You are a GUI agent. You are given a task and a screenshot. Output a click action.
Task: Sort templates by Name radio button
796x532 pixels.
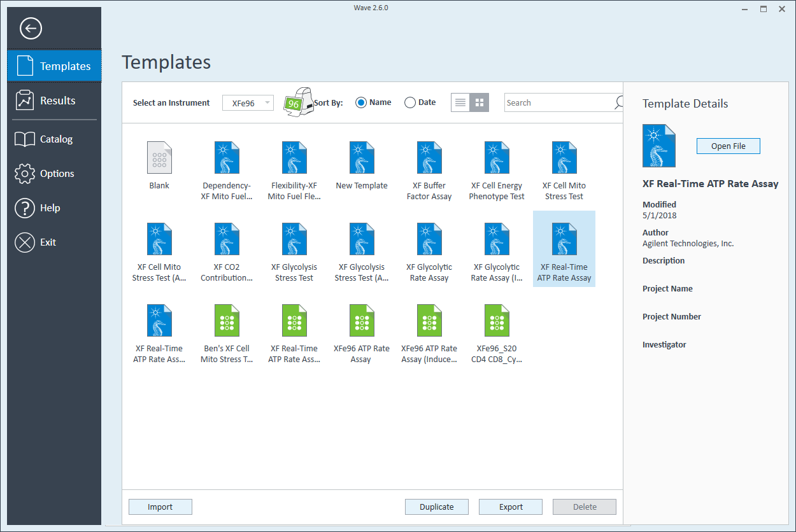coord(361,102)
